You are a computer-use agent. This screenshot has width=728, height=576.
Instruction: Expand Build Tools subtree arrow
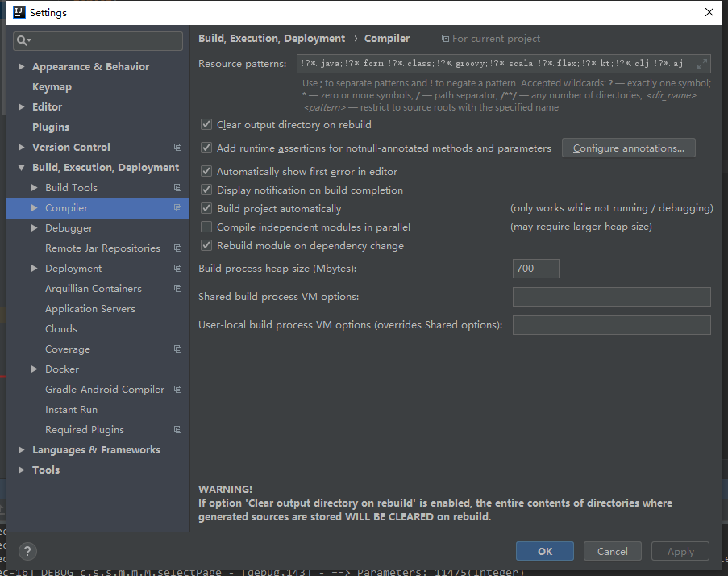(x=34, y=188)
